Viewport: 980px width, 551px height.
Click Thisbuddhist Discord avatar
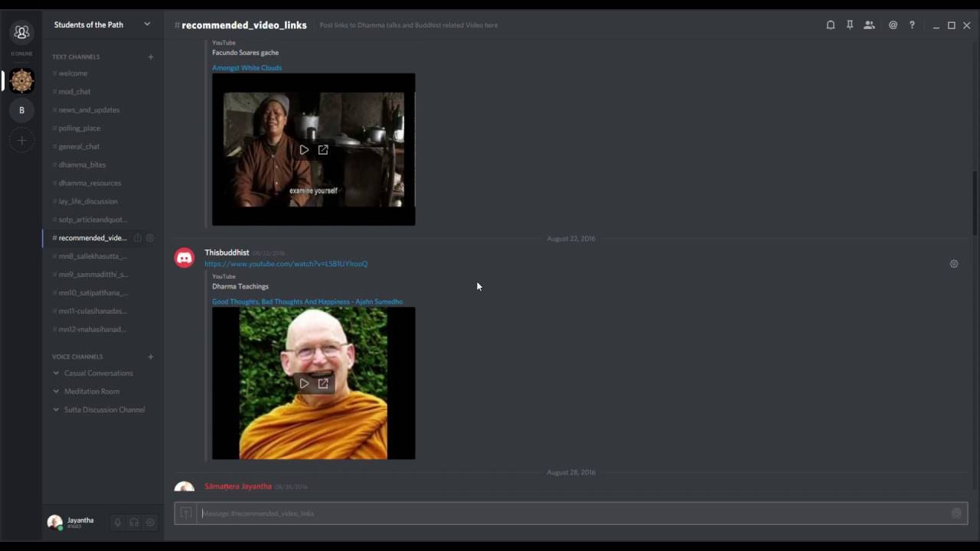pos(185,258)
